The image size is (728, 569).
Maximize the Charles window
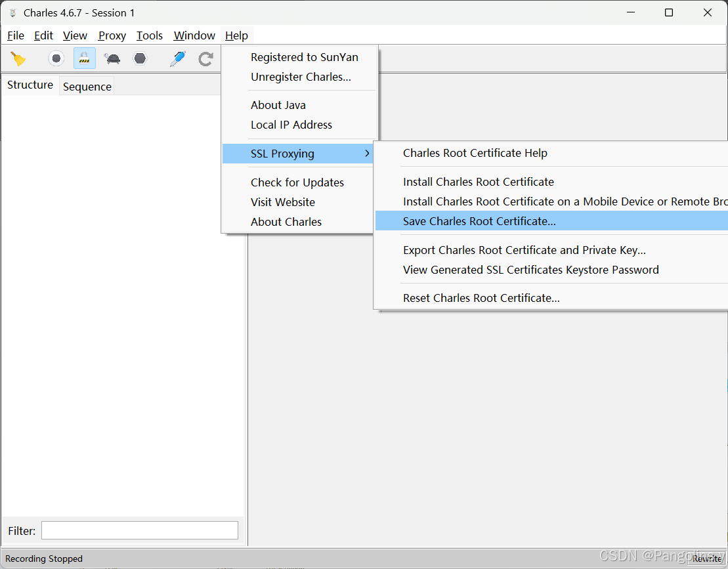668,12
